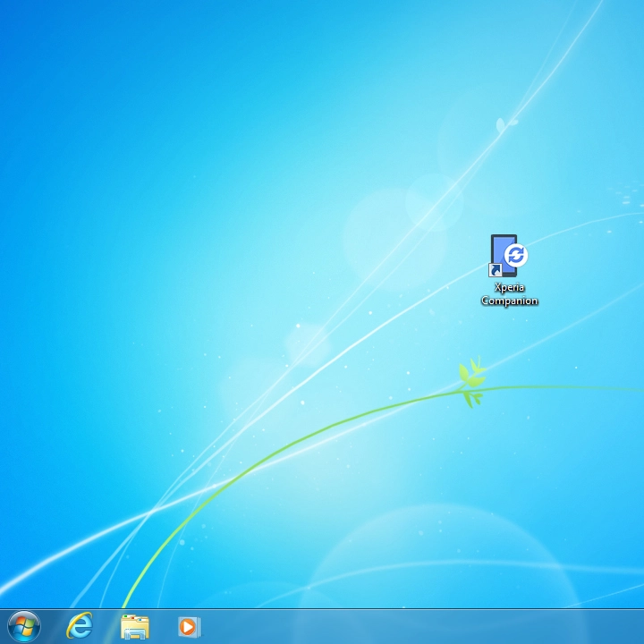Viewport: 644px width, 644px height.
Task: Click the taskbar space right of Media Player
Action: coord(268,626)
